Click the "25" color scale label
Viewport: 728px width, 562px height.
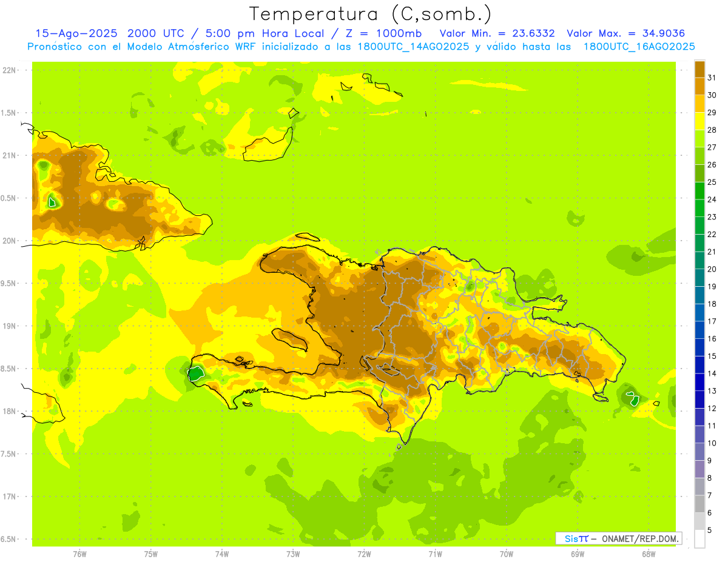click(x=712, y=182)
